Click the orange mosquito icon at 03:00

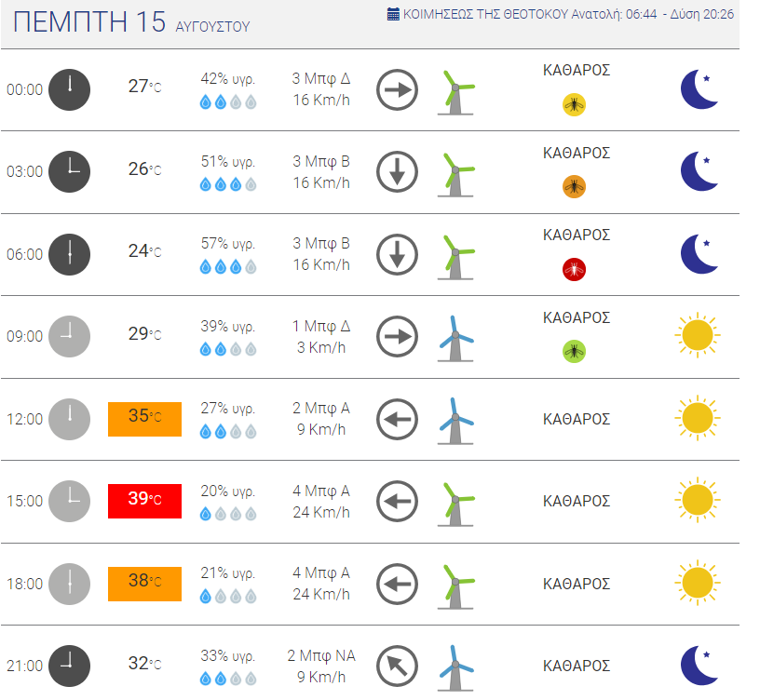pyautogui.click(x=574, y=186)
